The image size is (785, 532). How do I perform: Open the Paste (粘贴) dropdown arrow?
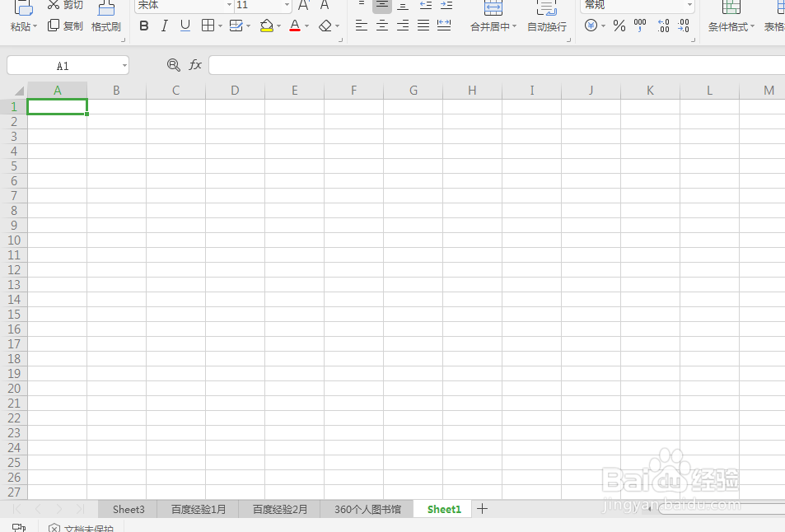[x=35, y=27]
